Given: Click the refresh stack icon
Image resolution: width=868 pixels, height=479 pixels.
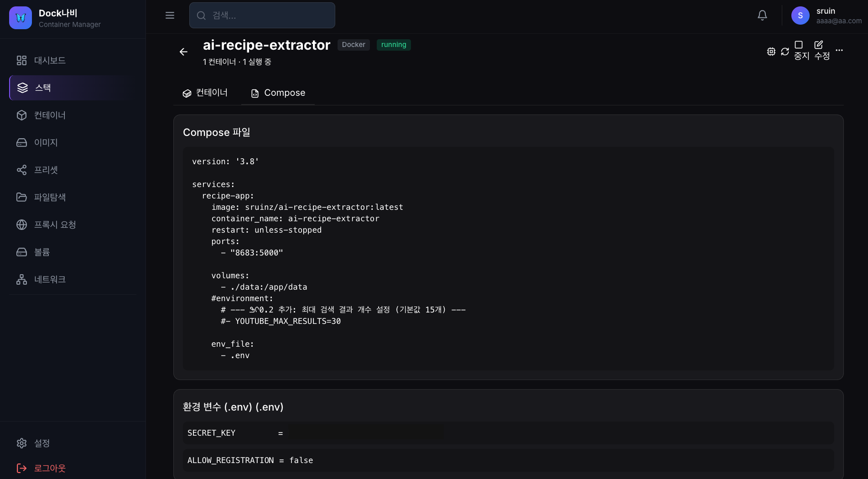Looking at the screenshot, I should click(x=785, y=52).
